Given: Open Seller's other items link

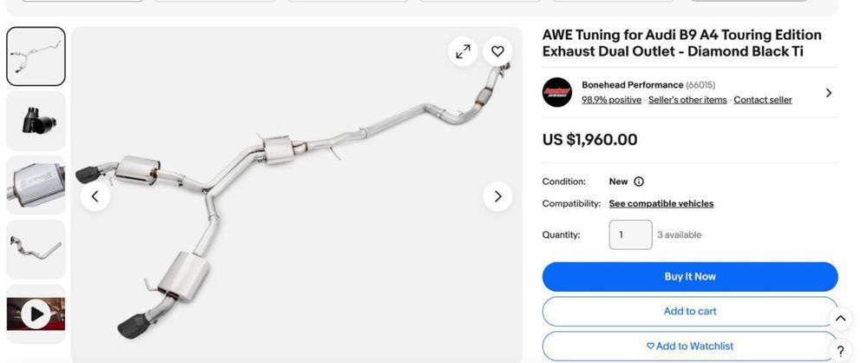Looking at the screenshot, I should click(687, 100).
